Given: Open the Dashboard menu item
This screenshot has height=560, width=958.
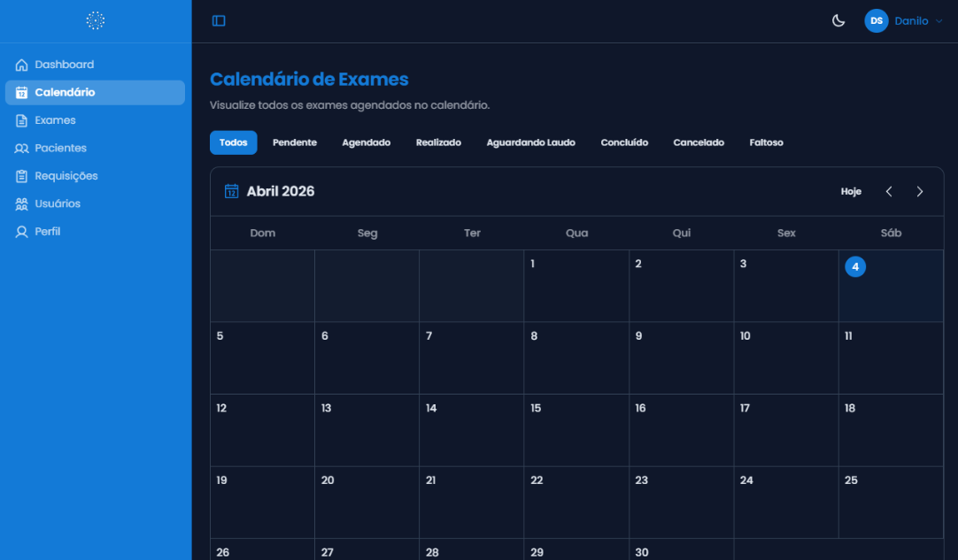Looking at the screenshot, I should coord(96,65).
